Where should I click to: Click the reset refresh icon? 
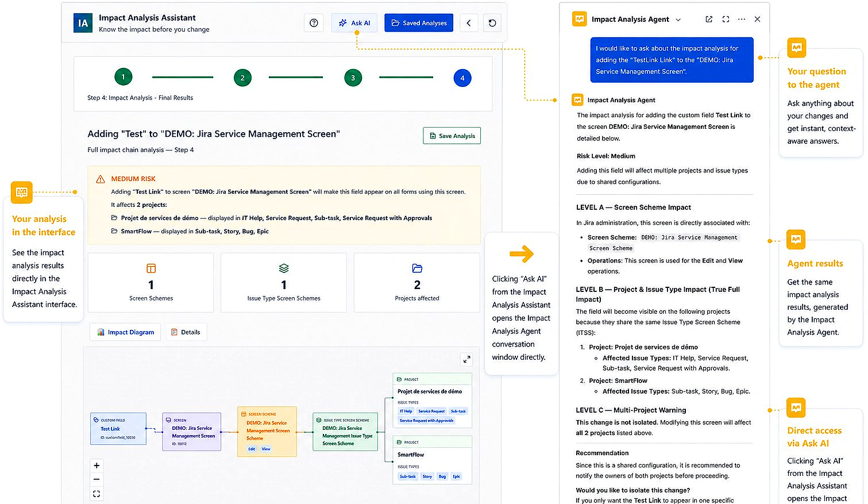coord(492,23)
